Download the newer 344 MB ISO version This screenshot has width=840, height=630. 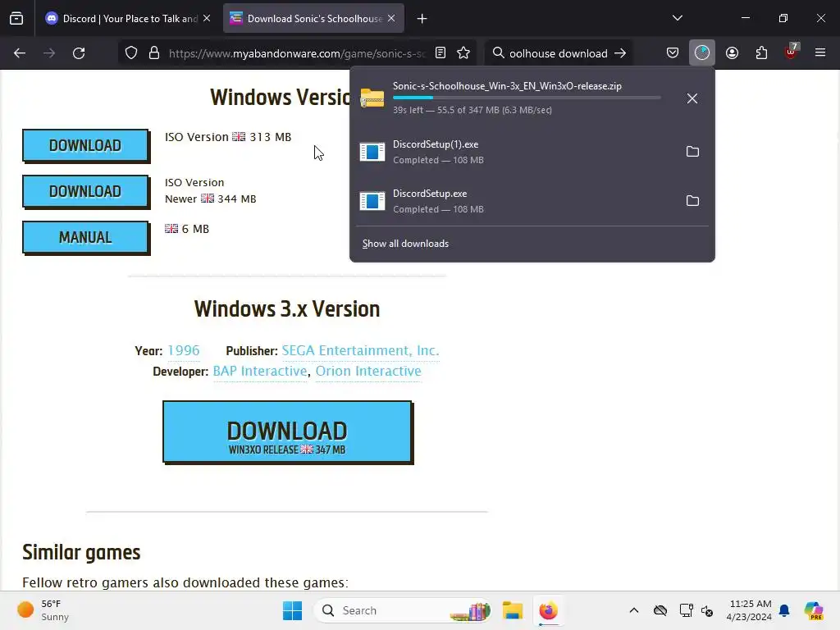pyautogui.click(x=85, y=191)
